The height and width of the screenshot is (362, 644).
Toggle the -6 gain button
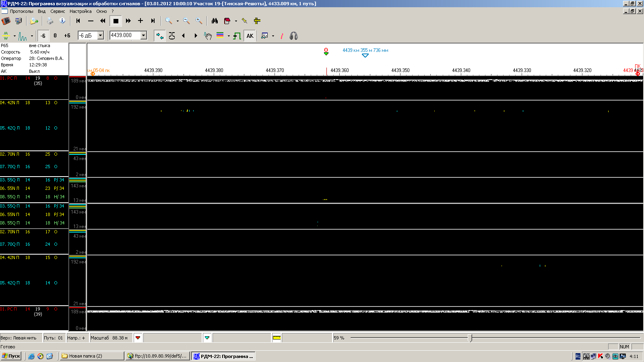pos(43,36)
